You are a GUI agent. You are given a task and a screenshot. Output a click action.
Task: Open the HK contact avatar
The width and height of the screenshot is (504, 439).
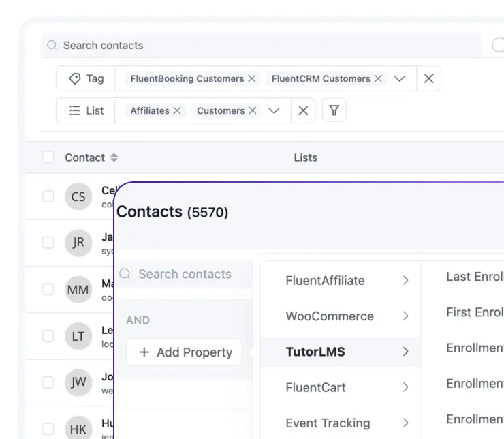pyautogui.click(x=78, y=428)
